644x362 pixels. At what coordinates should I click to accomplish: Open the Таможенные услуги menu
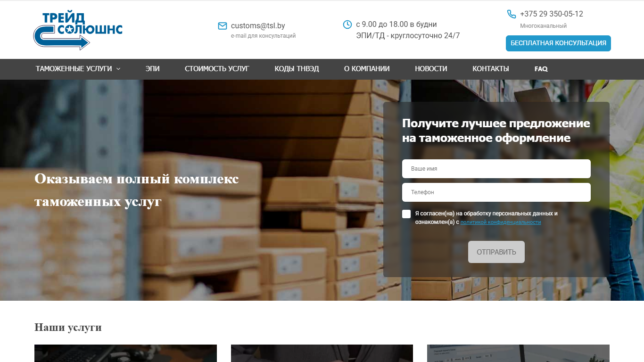74,69
